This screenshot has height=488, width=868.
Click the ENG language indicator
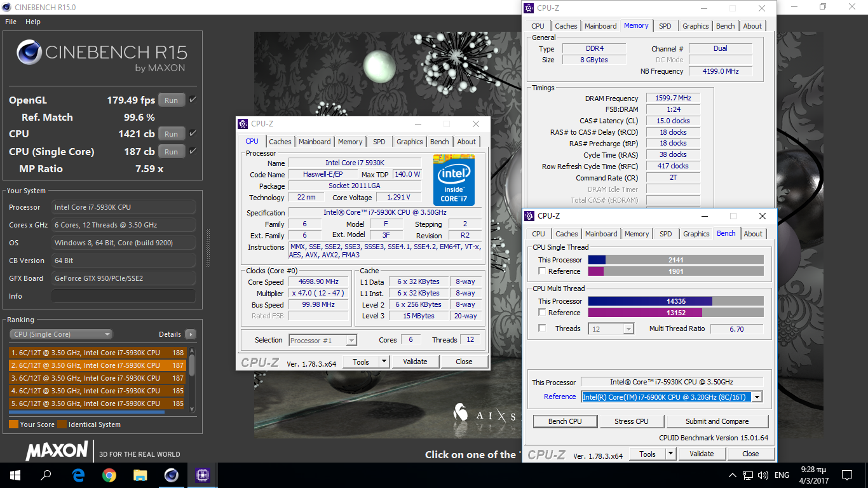782,475
